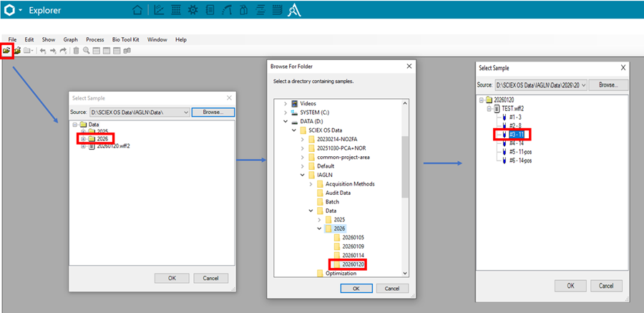644x313 pixels.
Task: Click the back arrow toolbar icon
Action: [42, 51]
